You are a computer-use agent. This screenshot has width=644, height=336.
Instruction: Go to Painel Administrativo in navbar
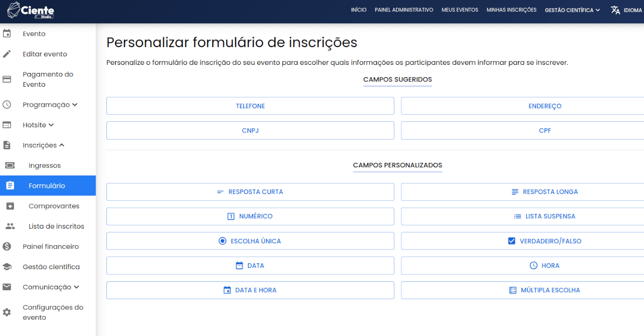click(x=404, y=10)
